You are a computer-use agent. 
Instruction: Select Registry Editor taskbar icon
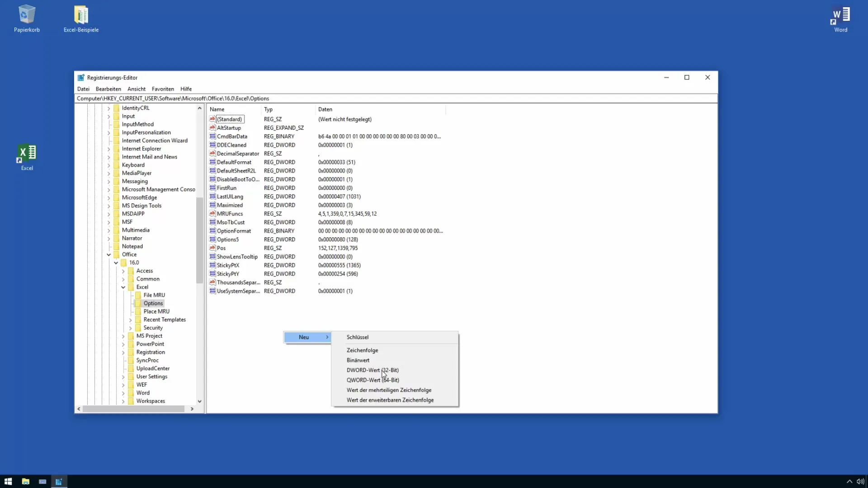59,482
